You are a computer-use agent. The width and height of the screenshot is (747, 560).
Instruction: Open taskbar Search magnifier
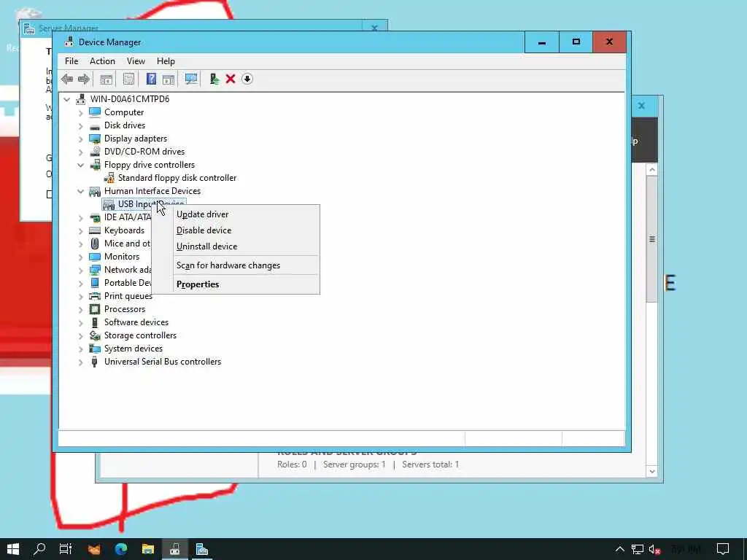click(x=39, y=549)
